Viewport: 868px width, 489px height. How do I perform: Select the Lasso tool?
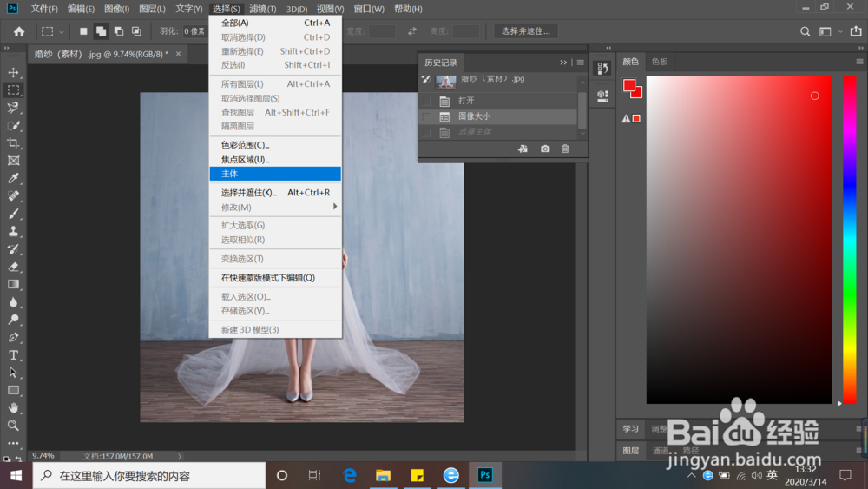tap(13, 108)
